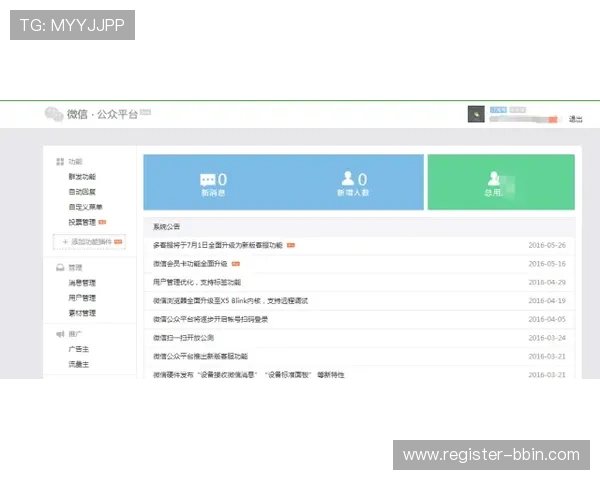The width and height of the screenshot is (600, 480).
Task: Open announcement 用户管理优化，支持标签功能
Action: click(197, 282)
